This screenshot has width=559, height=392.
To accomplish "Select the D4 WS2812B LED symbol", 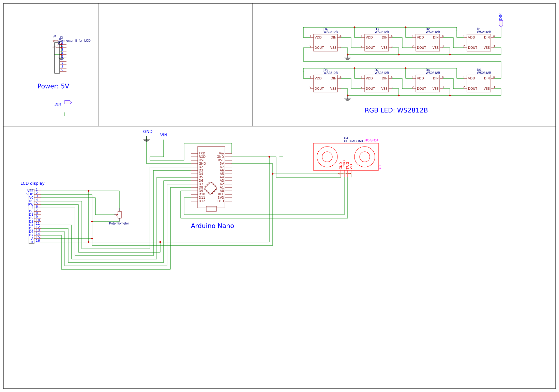I will click(x=325, y=43).
